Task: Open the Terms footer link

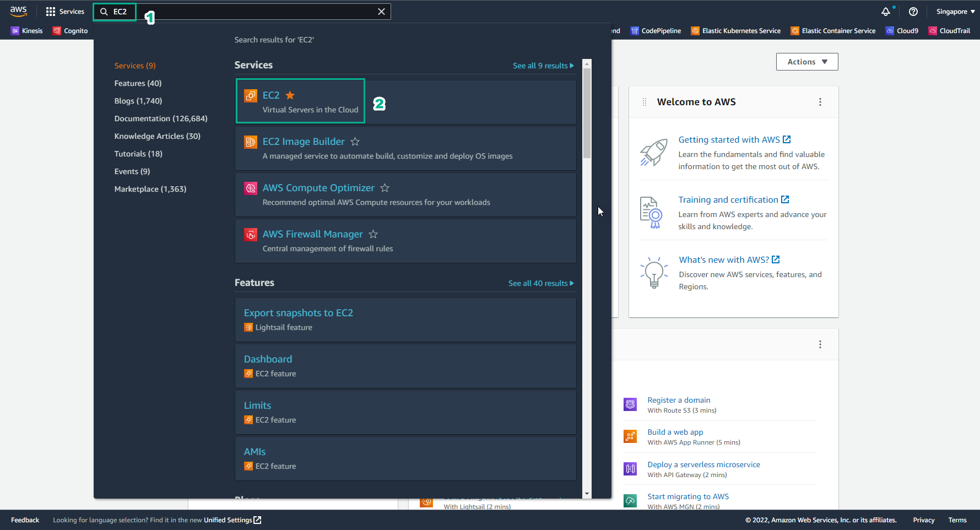Action: [957, 520]
